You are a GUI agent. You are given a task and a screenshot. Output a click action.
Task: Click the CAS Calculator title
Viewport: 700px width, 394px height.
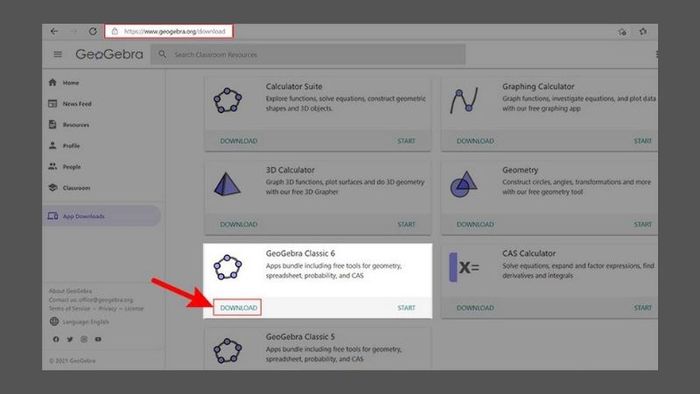click(x=529, y=253)
